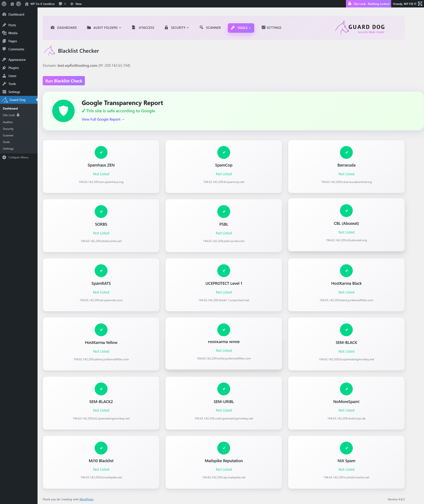The height and width of the screenshot is (504, 424).
Task: Click the Guard Dog logo in the header
Action: (x=360, y=28)
